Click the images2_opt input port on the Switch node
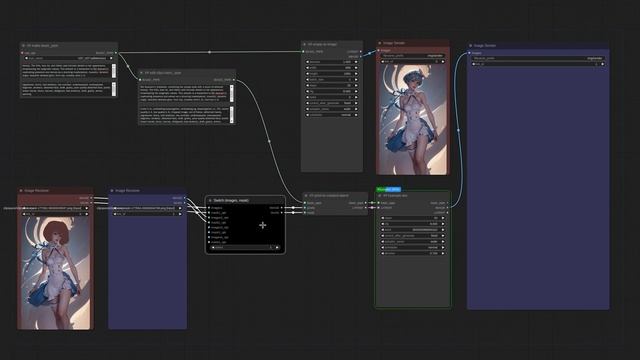 (209, 218)
